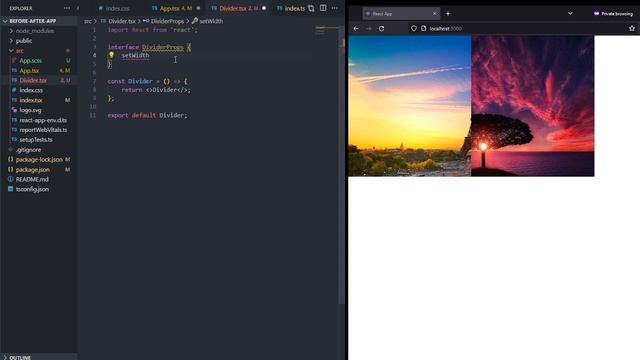Open tsconfig.json file
The height and width of the screenshot is (360, 640).
[32, 189]
